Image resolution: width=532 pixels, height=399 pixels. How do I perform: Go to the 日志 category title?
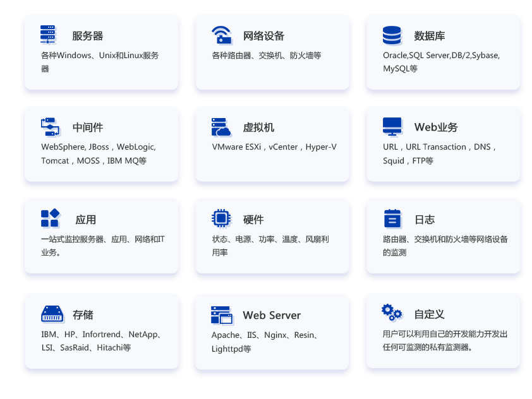pos(425,220)
